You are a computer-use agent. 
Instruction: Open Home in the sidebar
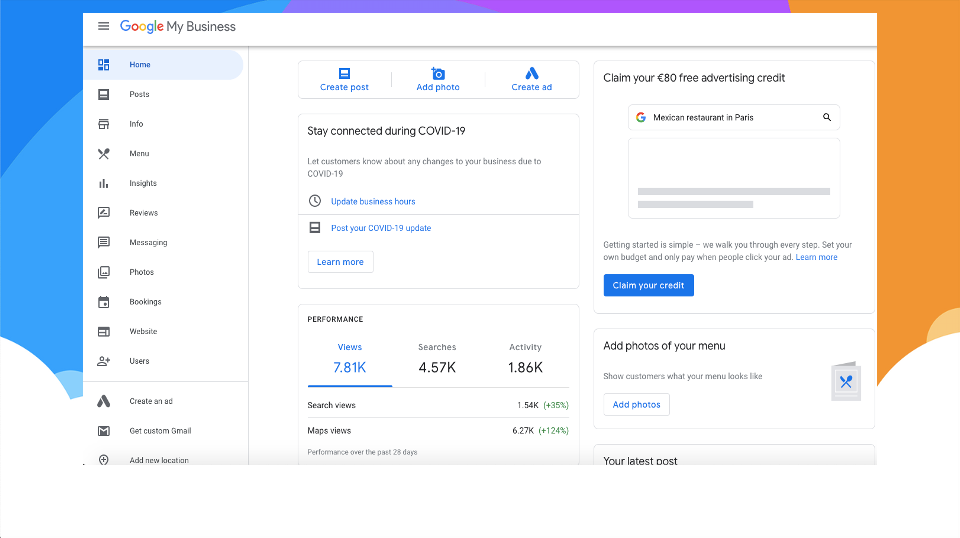[x=163, y=64]
